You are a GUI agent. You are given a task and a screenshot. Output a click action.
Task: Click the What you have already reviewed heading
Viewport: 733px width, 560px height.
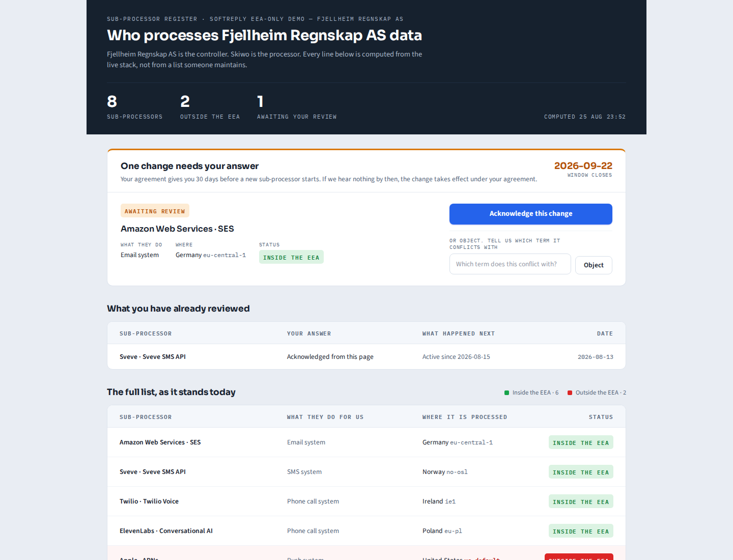click(178, 309)
